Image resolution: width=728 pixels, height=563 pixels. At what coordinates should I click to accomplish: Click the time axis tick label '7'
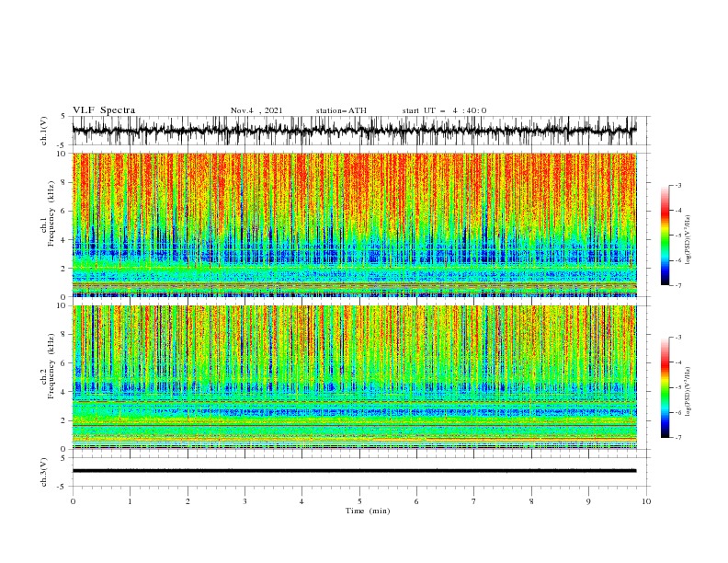point(474,501)
